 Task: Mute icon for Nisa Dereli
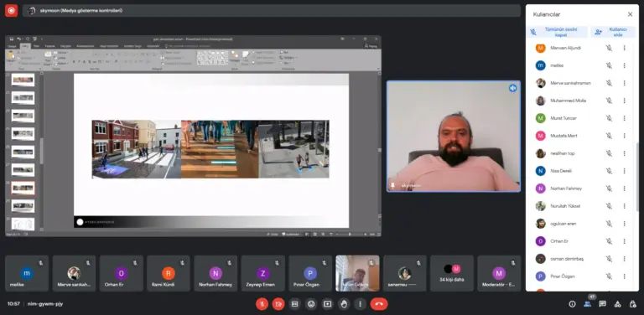[609, 171]
